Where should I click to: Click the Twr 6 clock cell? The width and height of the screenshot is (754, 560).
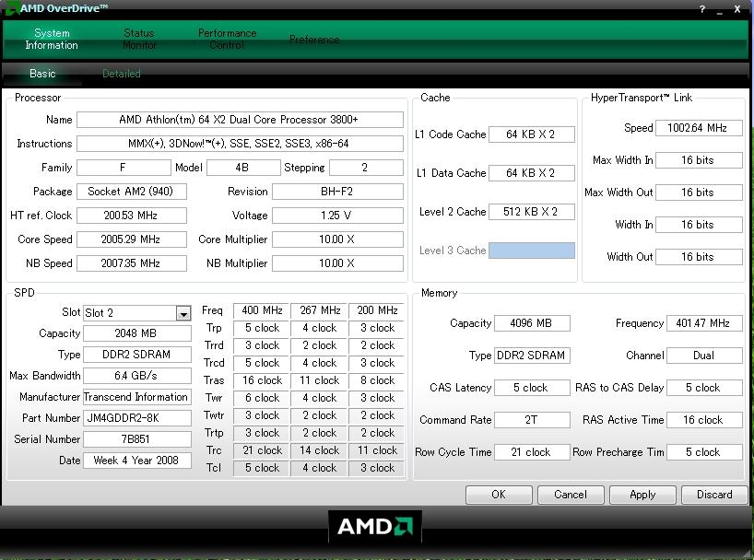261,398
